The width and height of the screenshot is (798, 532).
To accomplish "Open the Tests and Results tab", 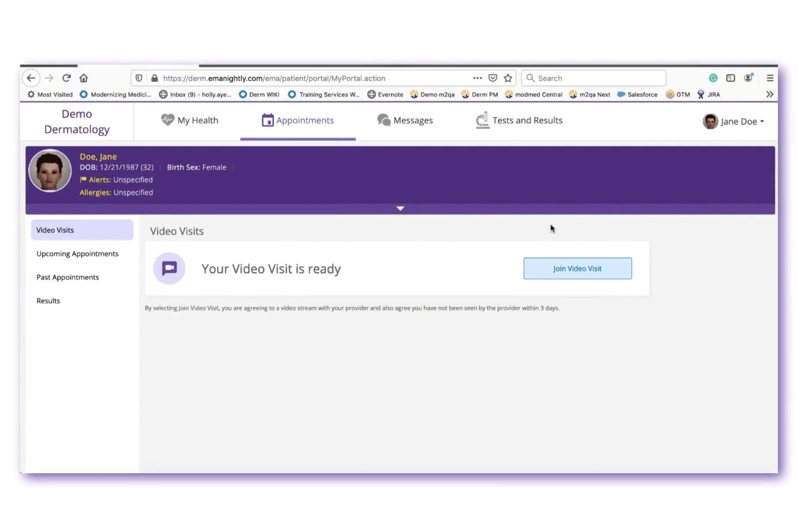I will click(519, 120).
